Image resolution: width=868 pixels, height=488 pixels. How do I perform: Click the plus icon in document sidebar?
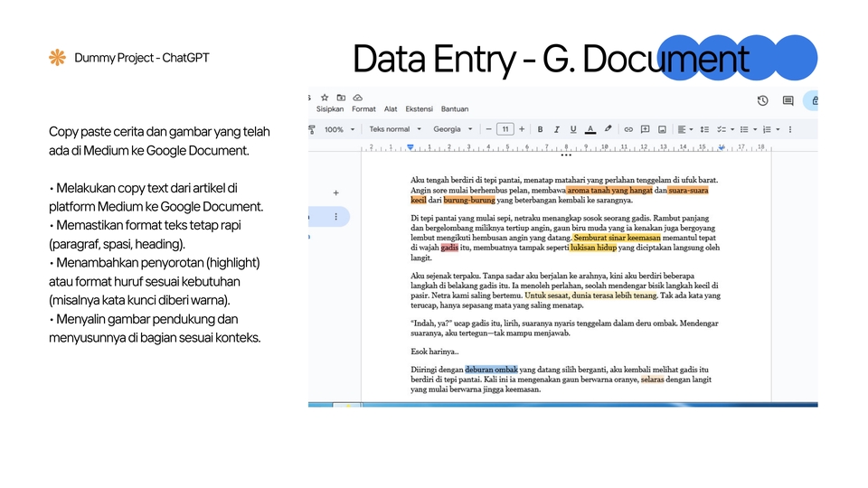click(x=336, y=192)
